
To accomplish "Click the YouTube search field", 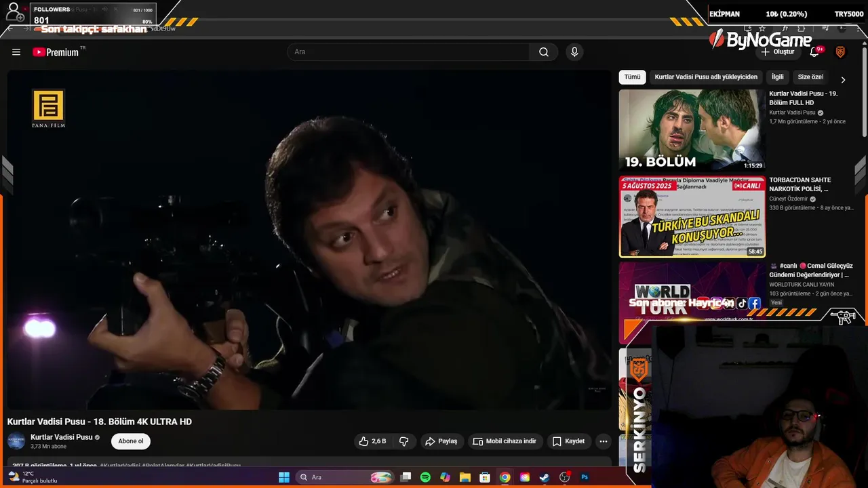I will (409, 52).
